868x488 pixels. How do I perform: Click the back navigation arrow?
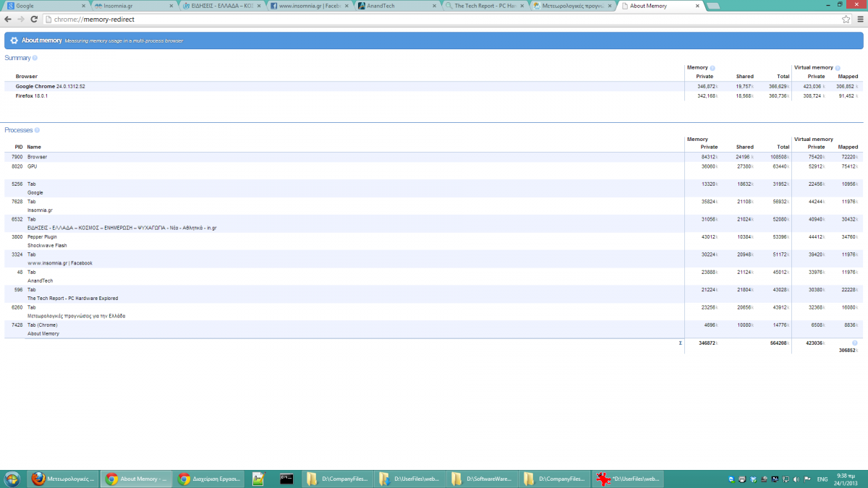click(7, 19)
